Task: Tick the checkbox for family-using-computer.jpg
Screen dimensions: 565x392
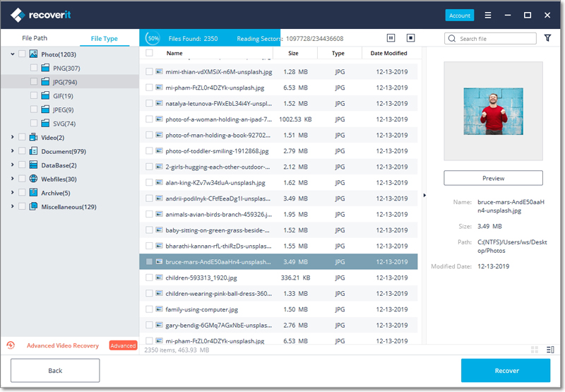Action: click(x=149, y=309)
